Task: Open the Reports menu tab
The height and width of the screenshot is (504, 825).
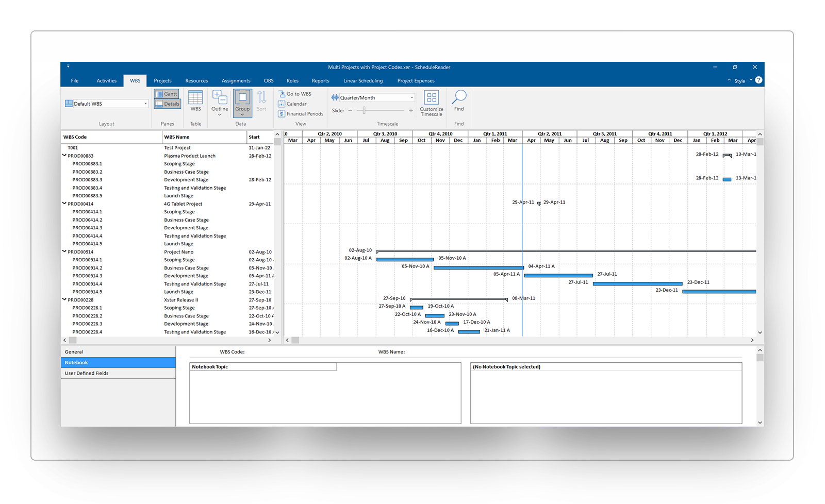Action: (x=320, y=80)
